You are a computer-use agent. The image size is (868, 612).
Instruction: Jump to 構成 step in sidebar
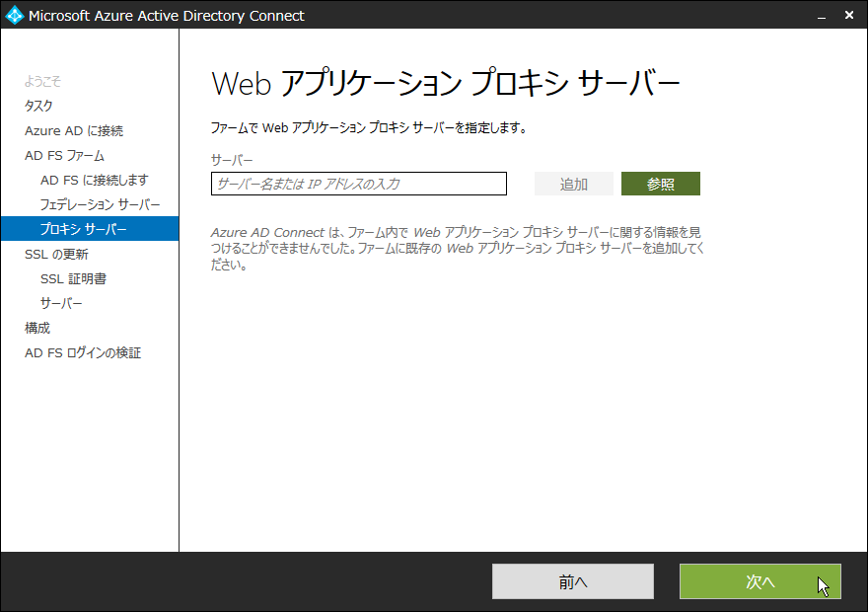(x=37, y=328)
